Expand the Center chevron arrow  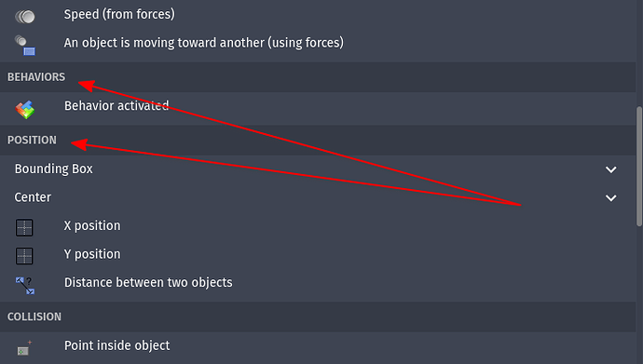click(x=611, y=198)
